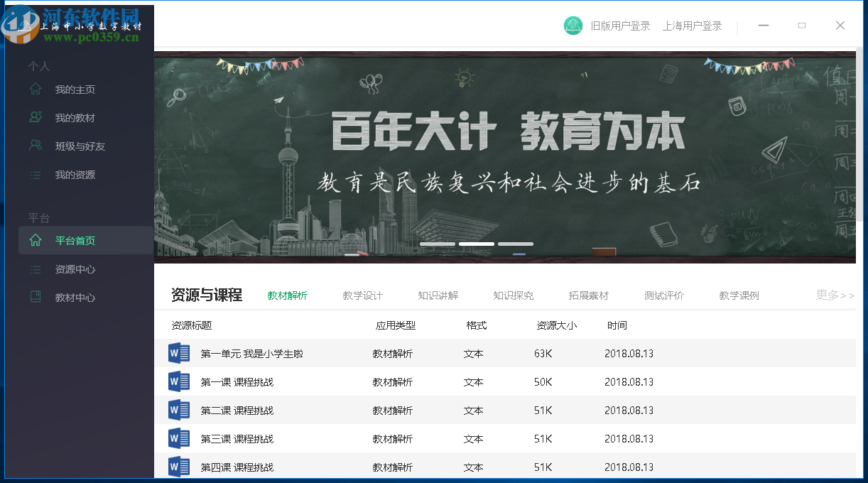Open the 知识探究 category

pos(513,295)
